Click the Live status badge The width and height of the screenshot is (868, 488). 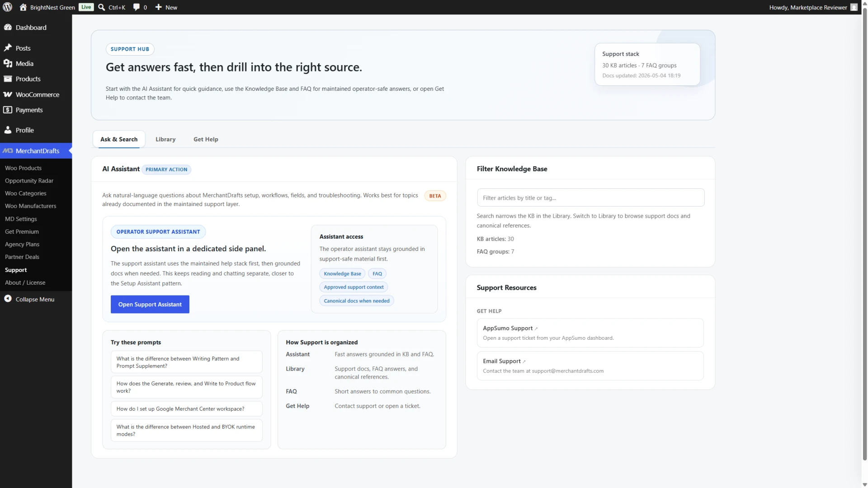[x=86, y=7]
